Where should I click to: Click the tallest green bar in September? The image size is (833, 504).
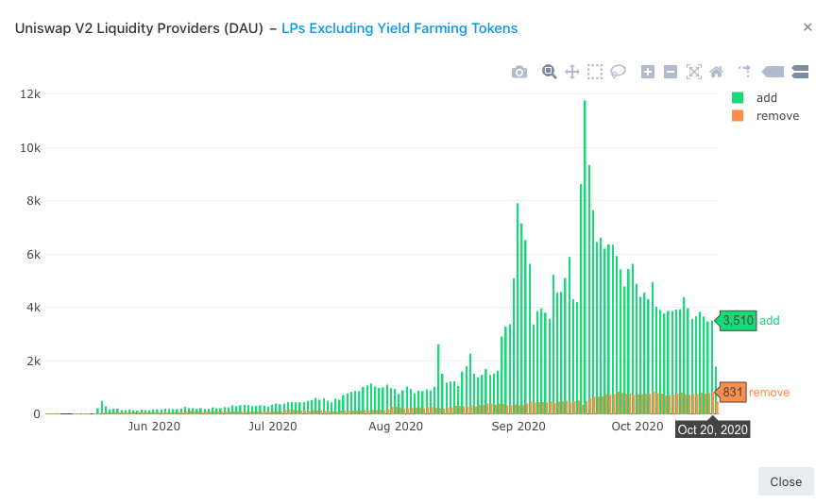585,257
